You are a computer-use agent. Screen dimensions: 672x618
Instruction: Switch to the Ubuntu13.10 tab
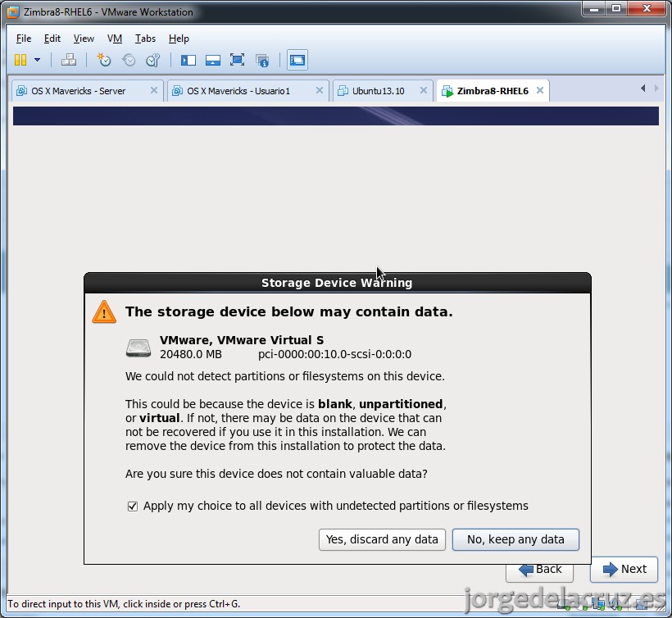383,91
